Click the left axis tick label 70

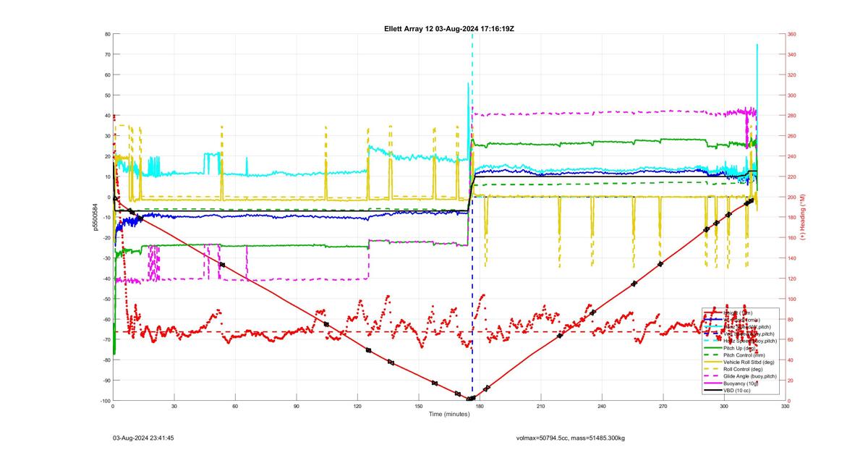click(107, 55)
